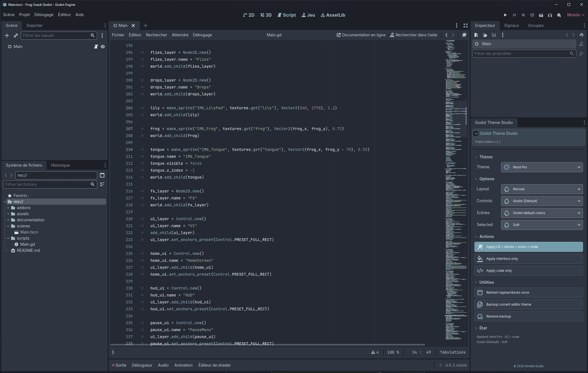Switch to the AssetLib workspace
The image size is (588, 373).
coord(333,15)
